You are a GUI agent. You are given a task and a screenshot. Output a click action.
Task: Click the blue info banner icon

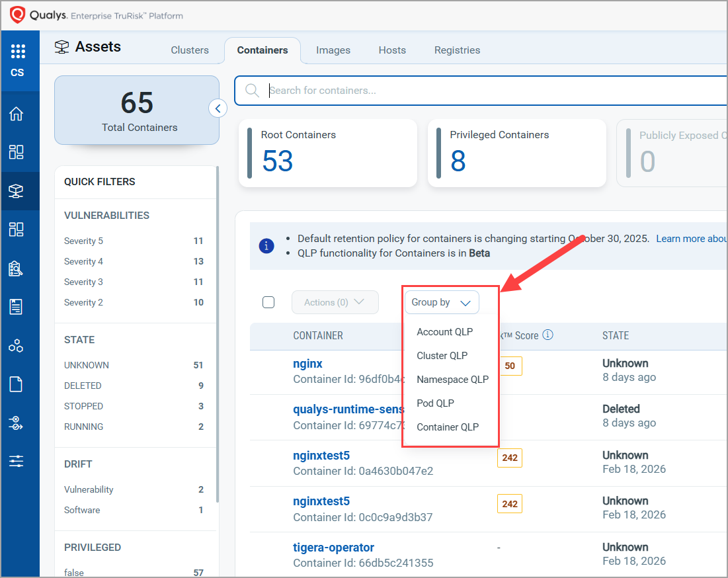(266, 246)
